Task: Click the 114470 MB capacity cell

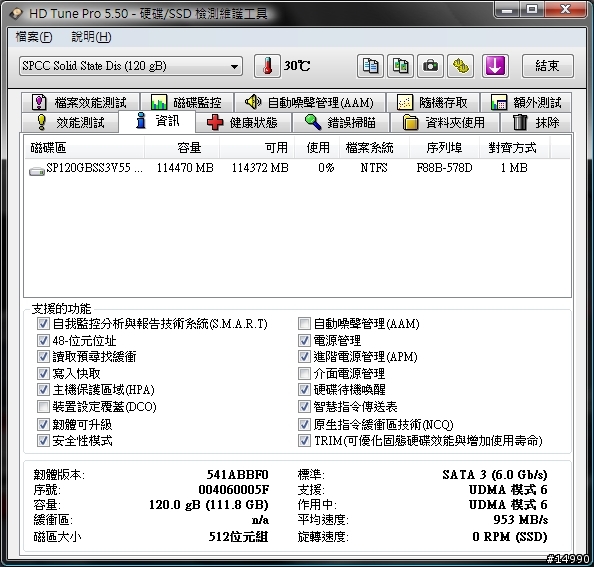Action: click(x=185, y=168)
